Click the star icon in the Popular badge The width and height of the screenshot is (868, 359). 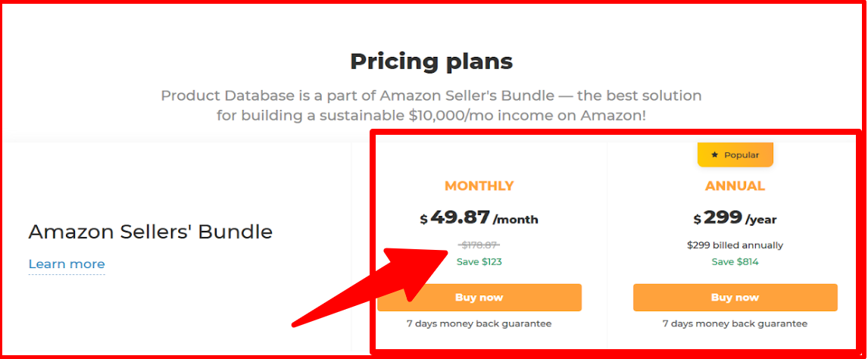714,155
